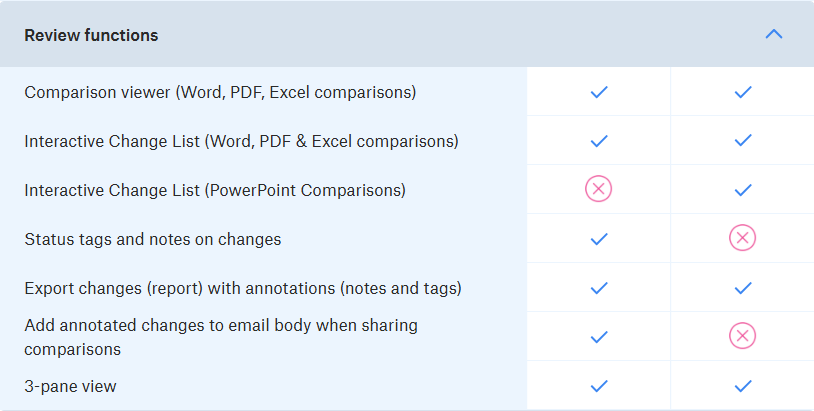Click first-column checkmark for 3-pane view row
The height and width of the screenshot is (411, 814).
click(x=599, y=386)
